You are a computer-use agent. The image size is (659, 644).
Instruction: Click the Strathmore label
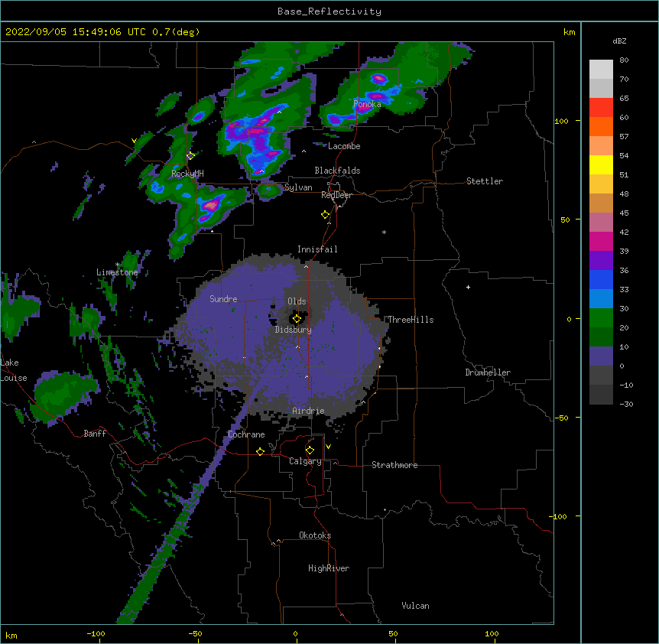394,465
